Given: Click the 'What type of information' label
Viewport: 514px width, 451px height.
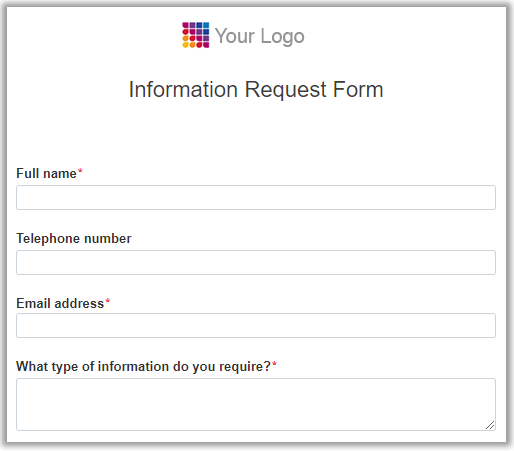Looking at the screenshot, I should [x=144, y=367].
